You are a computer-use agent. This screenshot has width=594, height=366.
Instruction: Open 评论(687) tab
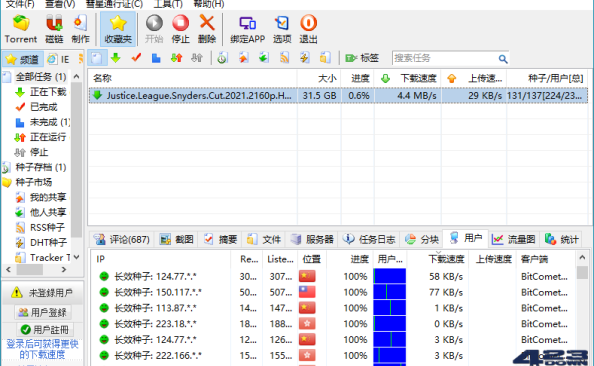point(122,239)
